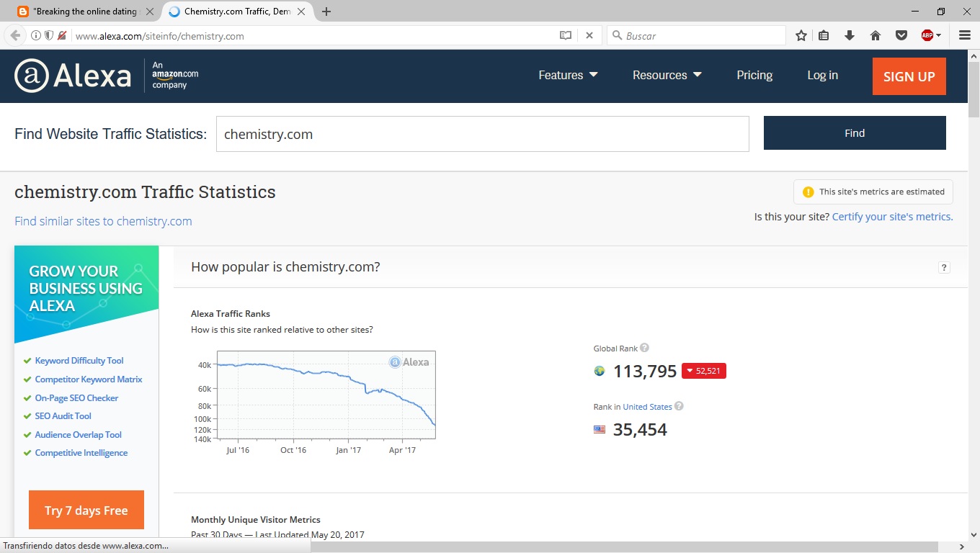980x553 pixels.
Task: Click the globe icon beside global rank
Action: pos(600,371)
